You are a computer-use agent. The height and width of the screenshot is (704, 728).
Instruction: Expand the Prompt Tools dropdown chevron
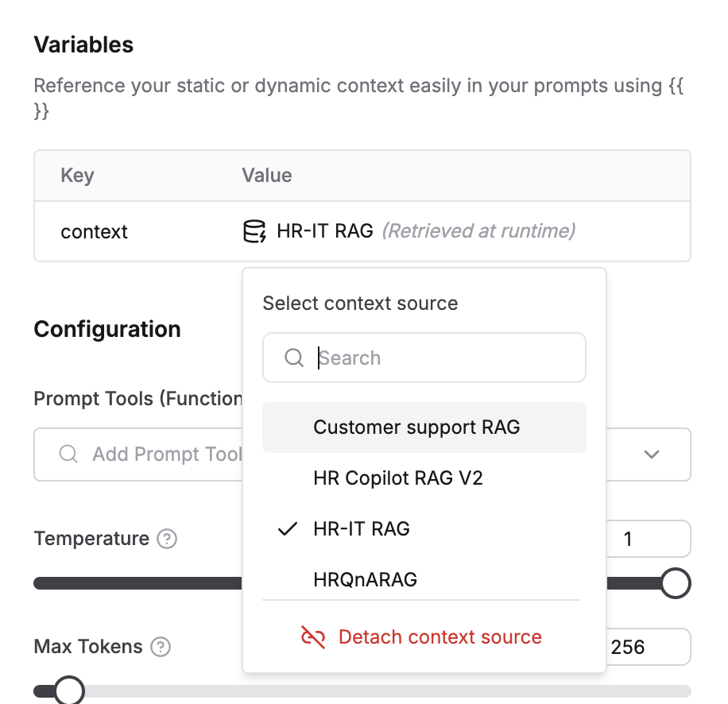[651, 454]
